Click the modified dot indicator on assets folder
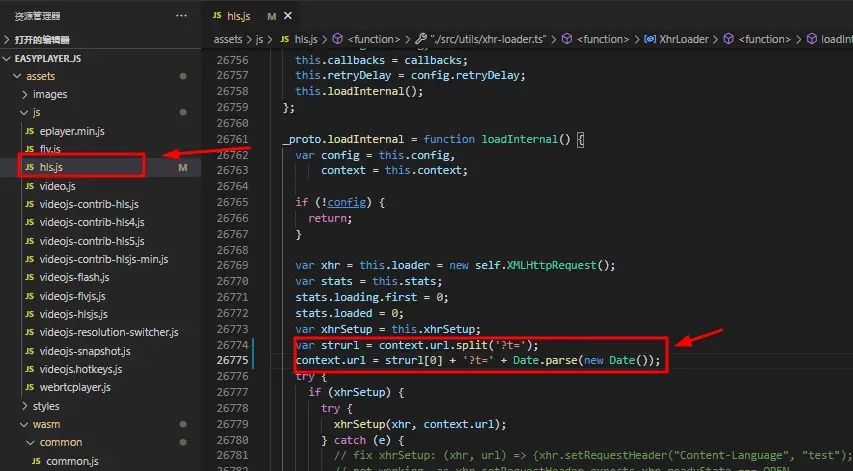 click(x=183, y=76)
